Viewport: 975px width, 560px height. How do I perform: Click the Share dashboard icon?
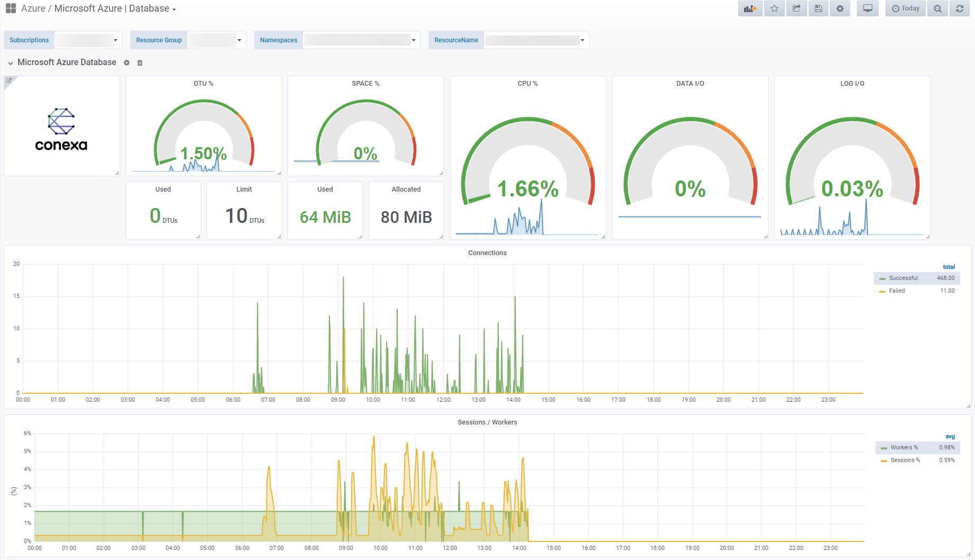click(x=797, y=8)
